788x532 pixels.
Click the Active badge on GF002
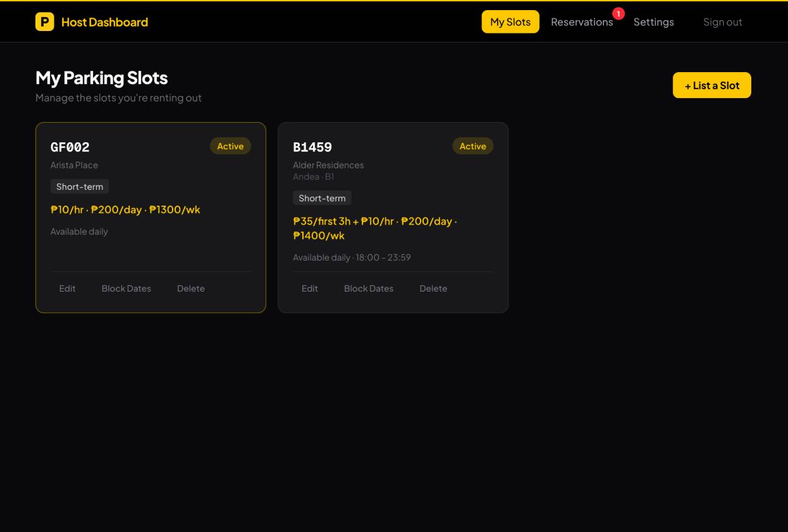(230, 146)
